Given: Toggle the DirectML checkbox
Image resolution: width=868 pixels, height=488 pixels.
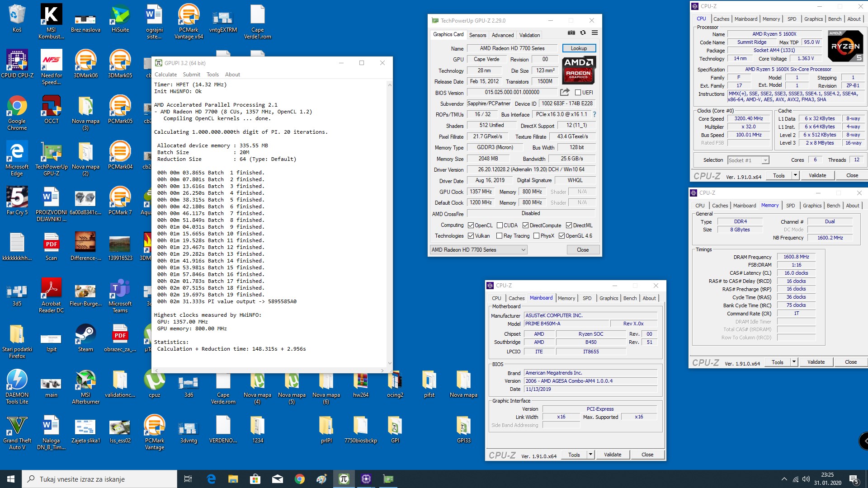Looking at the screenshot, I should pos(569,225).
